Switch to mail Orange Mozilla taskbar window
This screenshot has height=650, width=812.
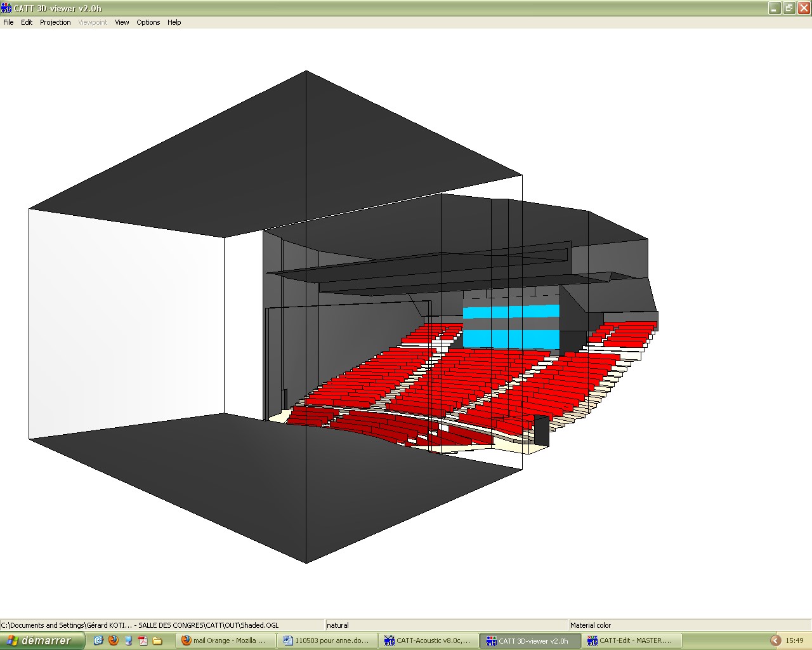225,640
